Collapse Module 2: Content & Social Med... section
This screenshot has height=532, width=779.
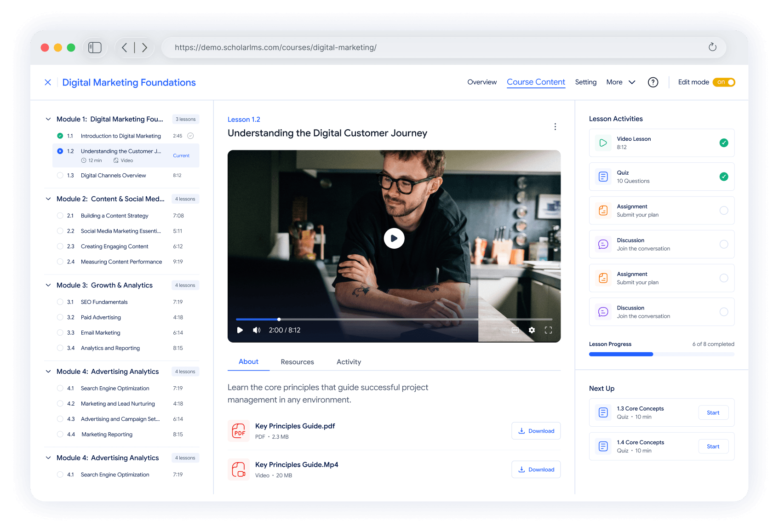click(x=48, y=199)
